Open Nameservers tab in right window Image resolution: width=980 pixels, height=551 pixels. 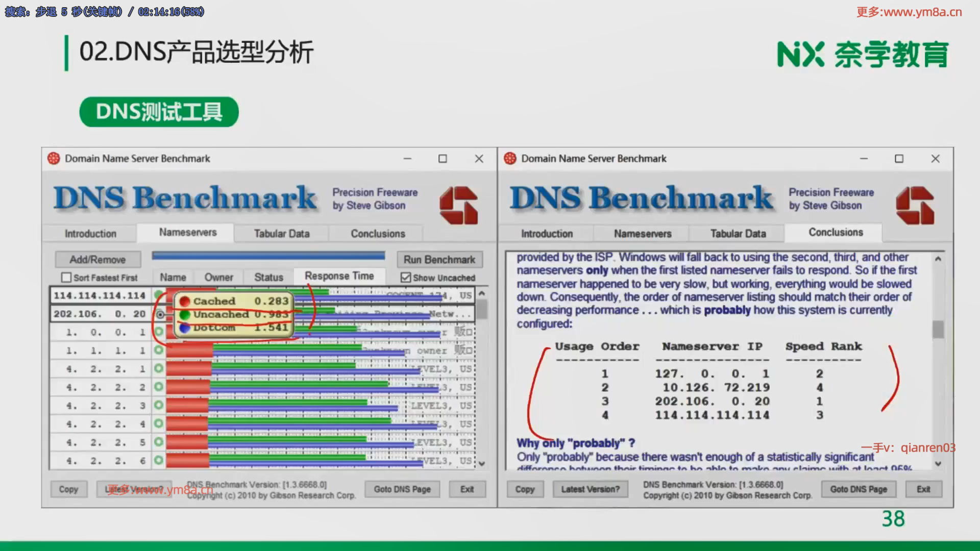(642, 234)
